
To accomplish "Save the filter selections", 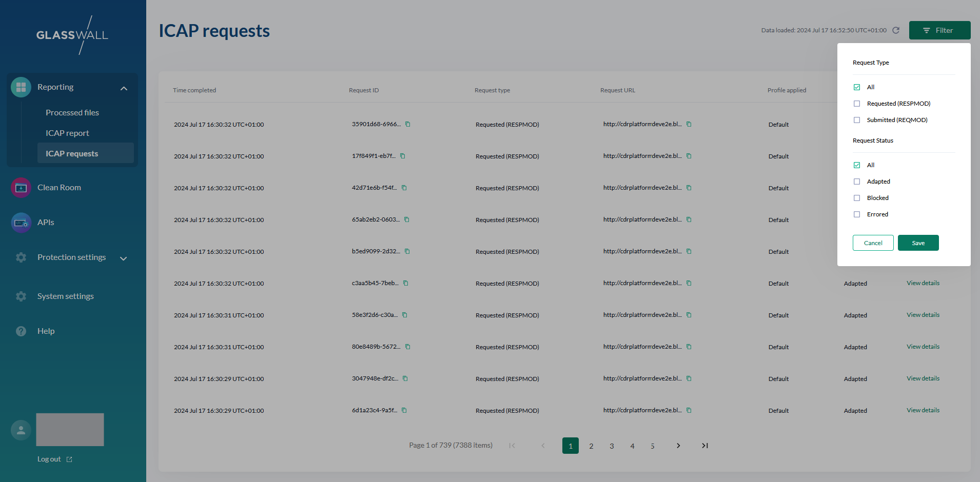I will tap(918, 243).
